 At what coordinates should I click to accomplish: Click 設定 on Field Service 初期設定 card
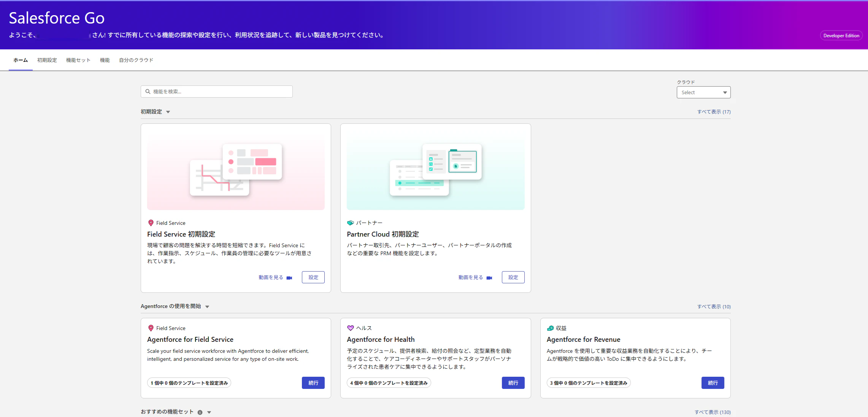pos(313,277)
